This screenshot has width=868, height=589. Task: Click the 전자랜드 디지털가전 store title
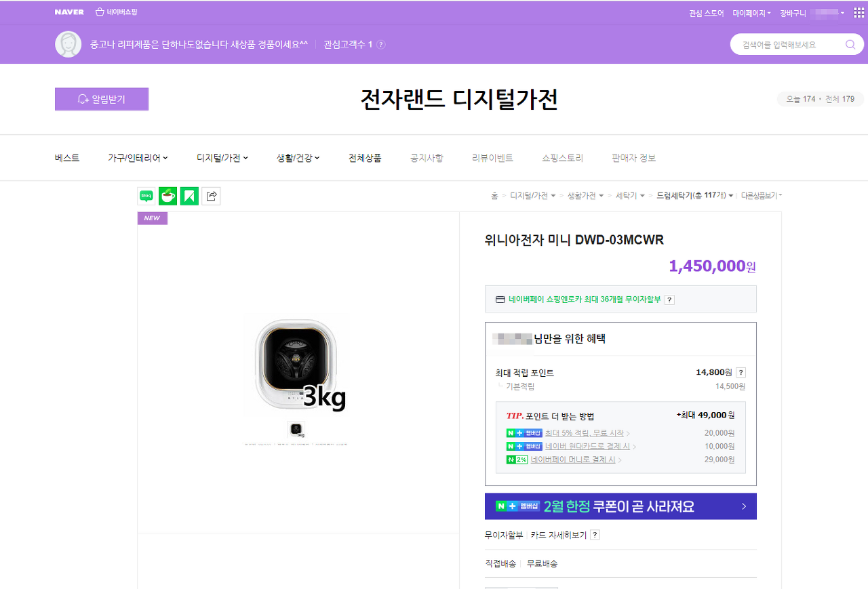(459, 100)
